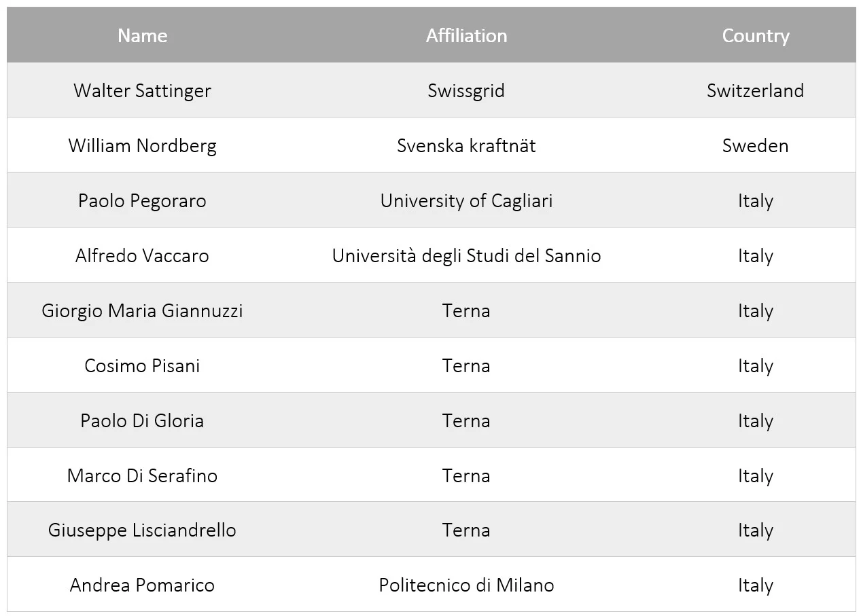The width and height of the screenshot is (861, 616).
Task: Select the Swissgrid affiliation cell
Action: tap(466, 90)
